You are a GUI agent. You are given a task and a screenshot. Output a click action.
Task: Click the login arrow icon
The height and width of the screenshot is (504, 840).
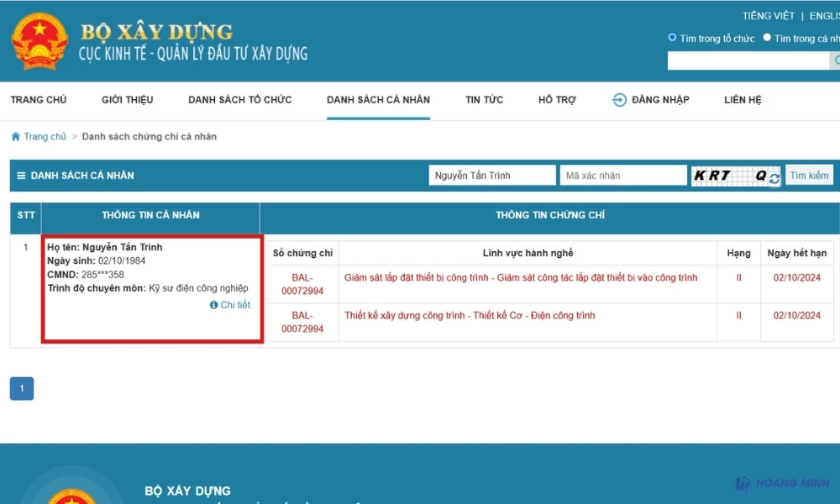point(619,100)
